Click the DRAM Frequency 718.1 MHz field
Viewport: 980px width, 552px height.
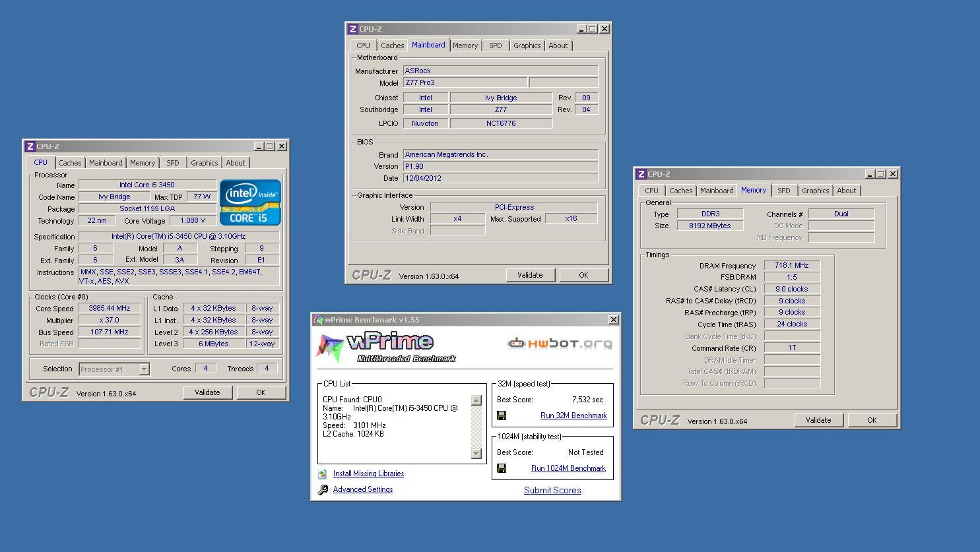(792, 265)
